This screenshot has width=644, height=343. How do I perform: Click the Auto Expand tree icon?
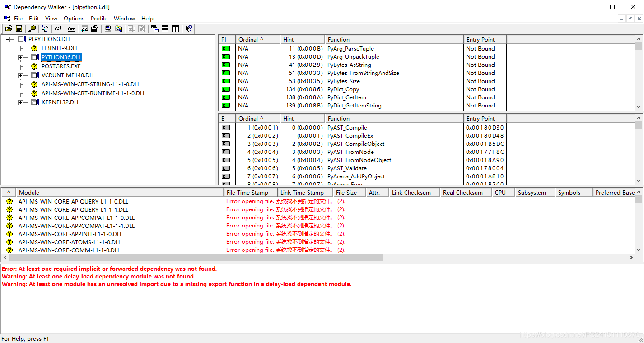44,28
